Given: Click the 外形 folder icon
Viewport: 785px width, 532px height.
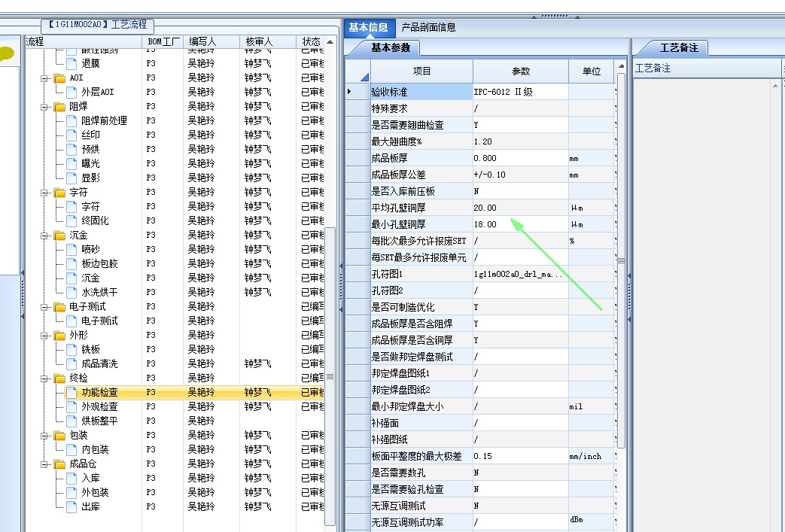Looking at the screenshot, I should (x=59, y=336).
